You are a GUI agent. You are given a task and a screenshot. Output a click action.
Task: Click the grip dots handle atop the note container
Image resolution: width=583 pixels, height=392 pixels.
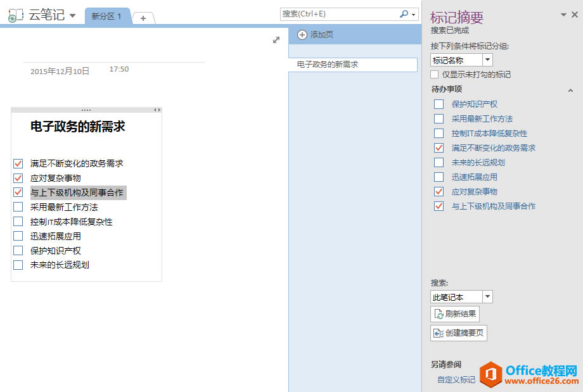pyautogui.click(x=86, y=110)
